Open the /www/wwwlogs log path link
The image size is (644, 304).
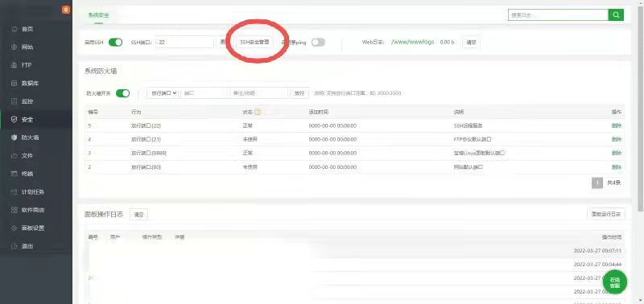412,42
